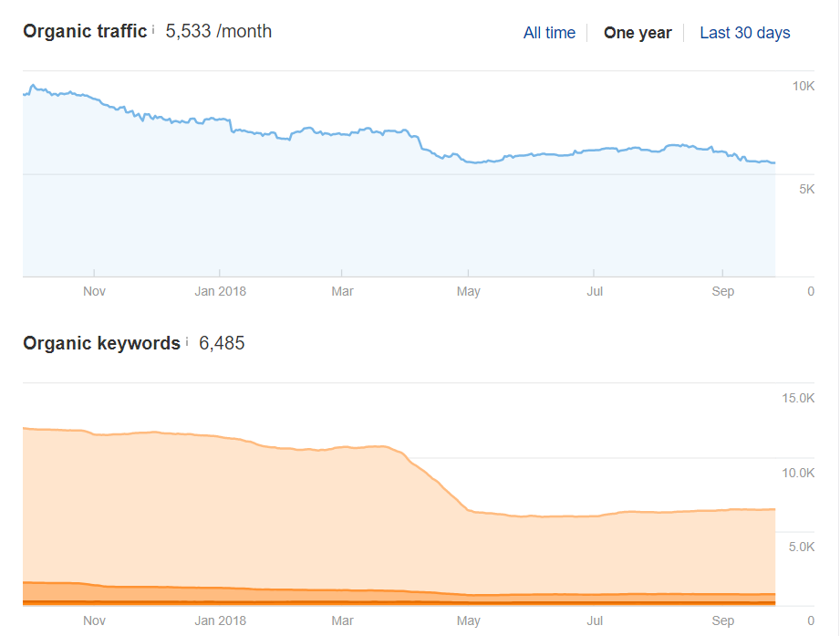Switch to the All time range
840x636 pixels.
tap(549, 33)
